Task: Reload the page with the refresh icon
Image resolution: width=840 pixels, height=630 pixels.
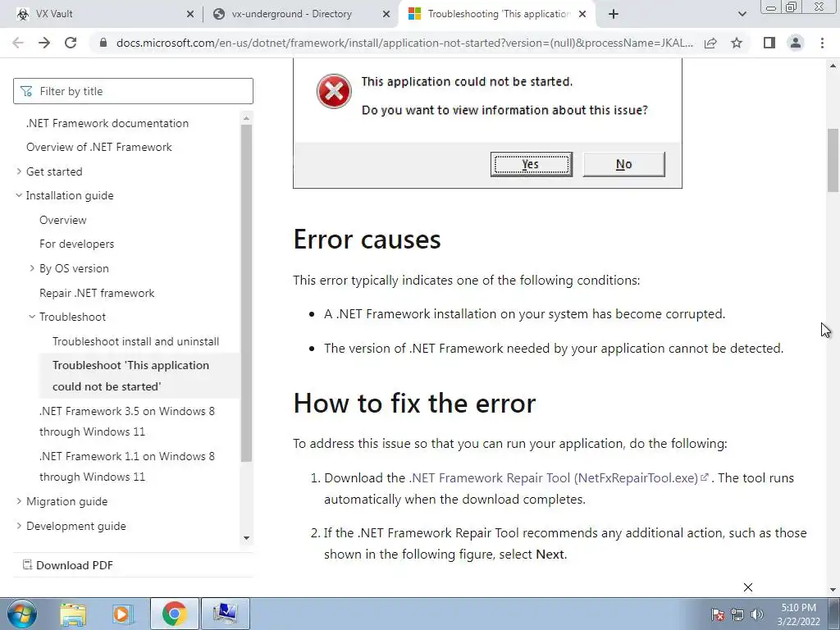Action: point(71,43)
